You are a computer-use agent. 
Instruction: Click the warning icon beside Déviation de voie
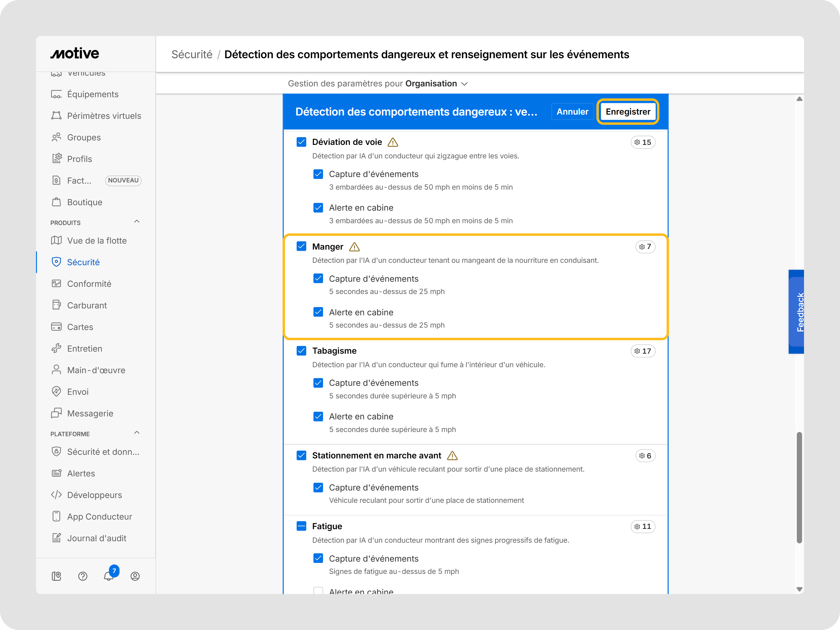(x=393, y=142)
